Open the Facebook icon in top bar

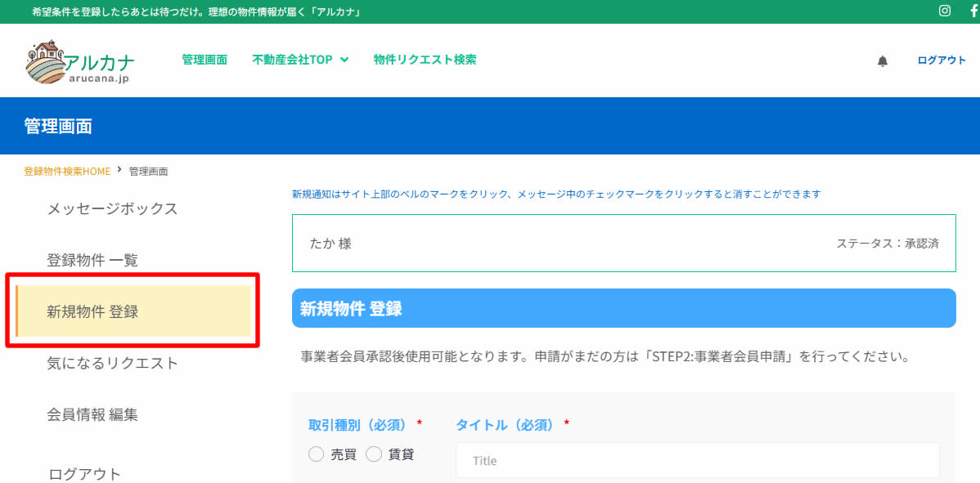point(973,11)
